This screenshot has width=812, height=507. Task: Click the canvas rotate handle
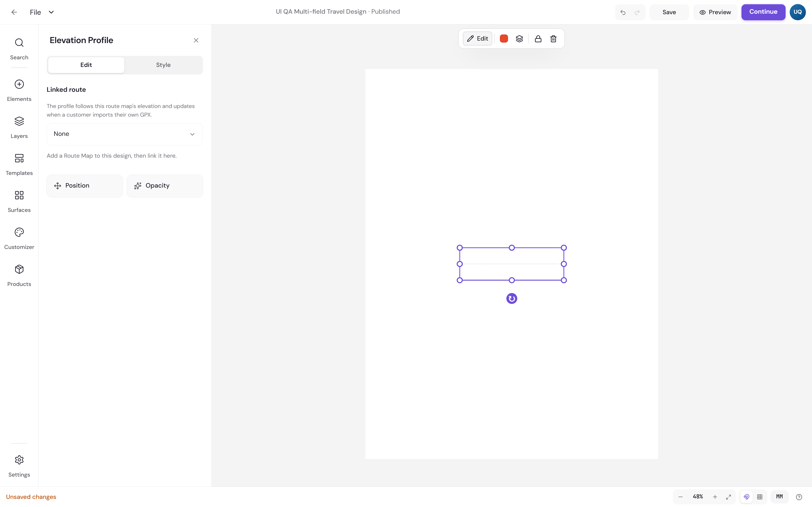tap(511, 298)
